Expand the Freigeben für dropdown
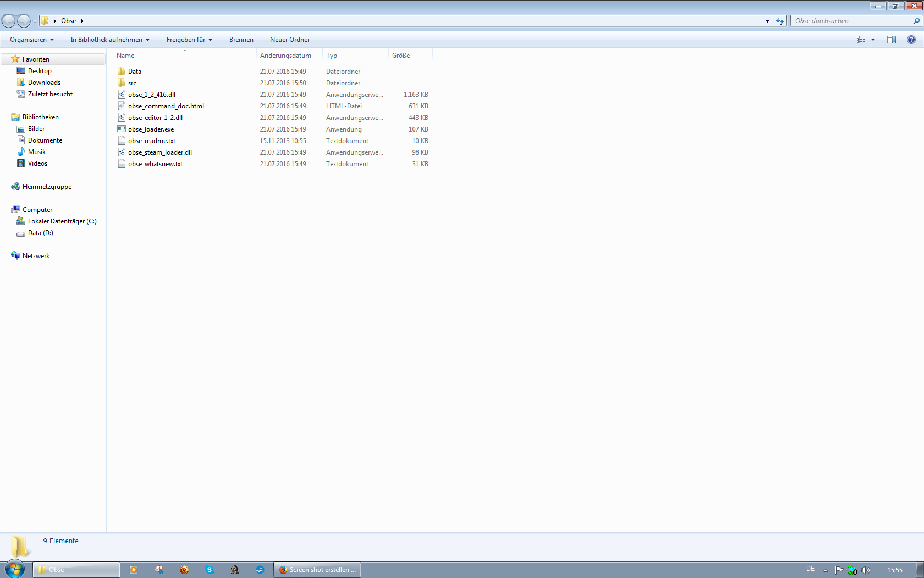The width and height of the screenshot is (924, 578). 189,40
